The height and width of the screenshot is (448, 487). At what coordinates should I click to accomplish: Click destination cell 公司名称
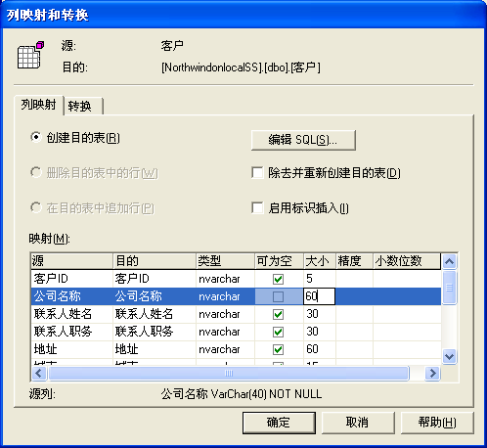pos(155,296)
